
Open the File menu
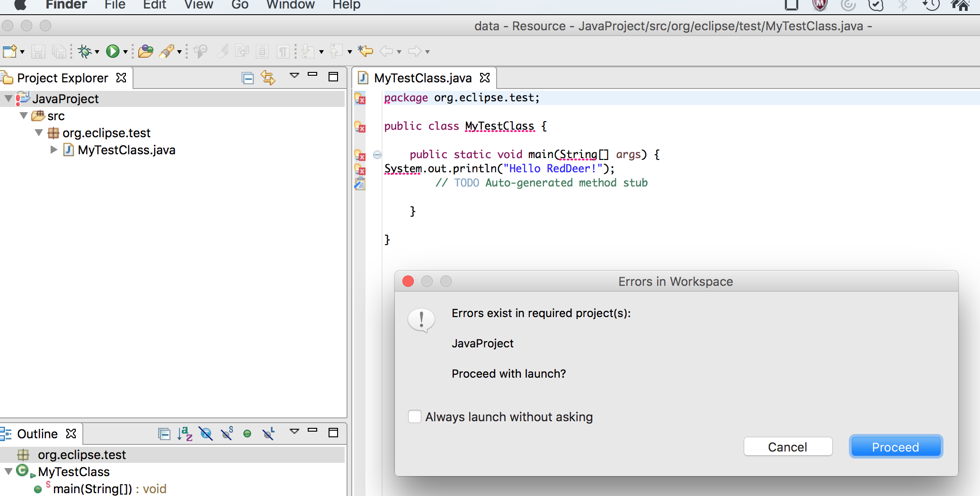(x=115, y=5)
